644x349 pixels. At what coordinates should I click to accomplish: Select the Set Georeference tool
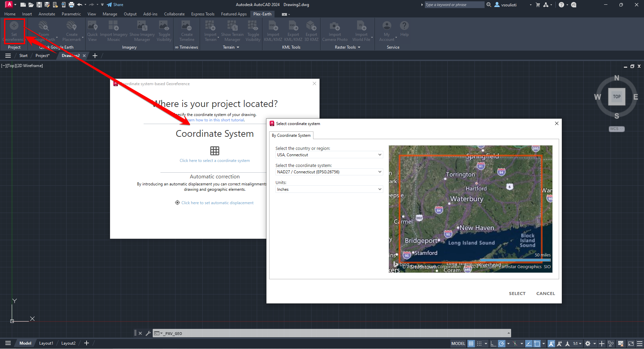pyautogui.click(x=14, y=31)
